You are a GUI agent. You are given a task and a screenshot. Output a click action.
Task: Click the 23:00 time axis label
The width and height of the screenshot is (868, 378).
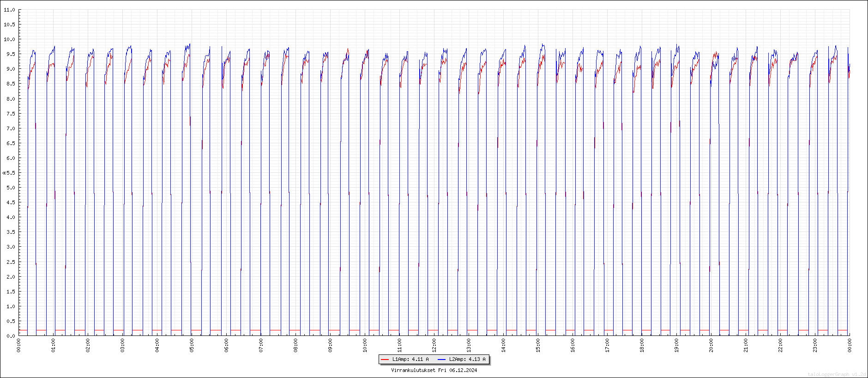pyautogui.click(x=815, y=345)
